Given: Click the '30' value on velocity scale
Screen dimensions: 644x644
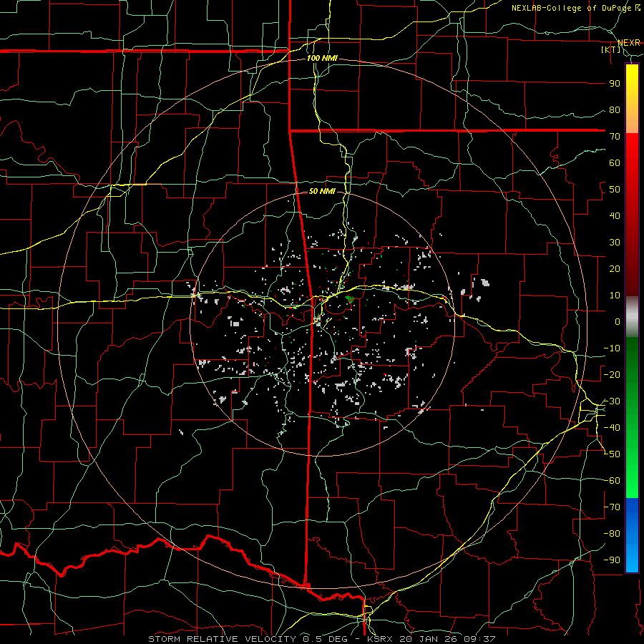Looking at the screenshot, I should tap(615, 243).
